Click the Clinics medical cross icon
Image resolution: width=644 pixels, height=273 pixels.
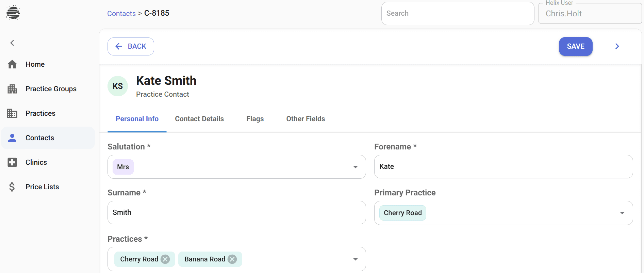click(12, 162)
